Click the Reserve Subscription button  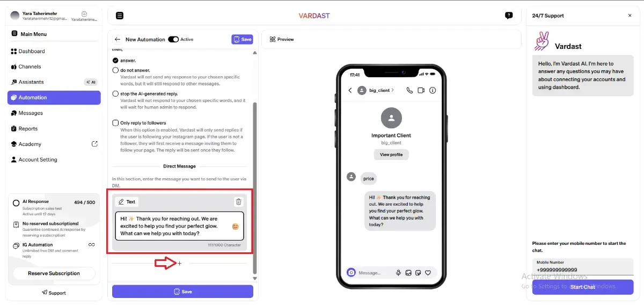pyautogui.click(x=54, y=273)
